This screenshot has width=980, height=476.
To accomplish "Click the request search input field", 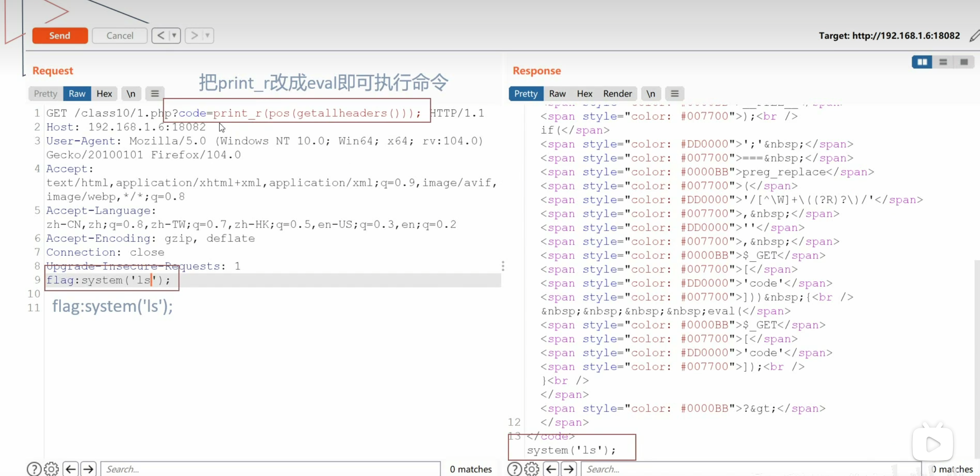I will tap(270, 469).
